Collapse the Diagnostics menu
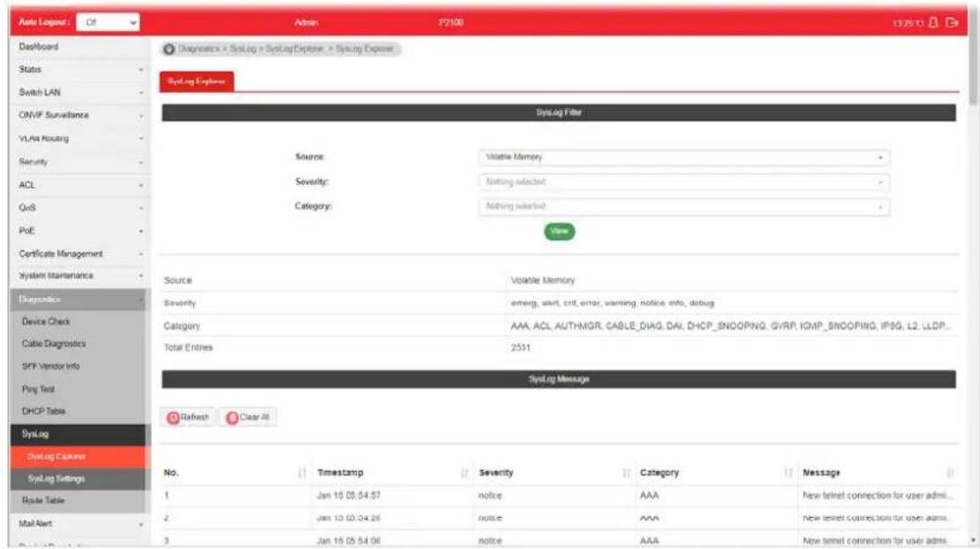This screenshot has width=980, height=549. pyautogui.click(x=80, y=299)
